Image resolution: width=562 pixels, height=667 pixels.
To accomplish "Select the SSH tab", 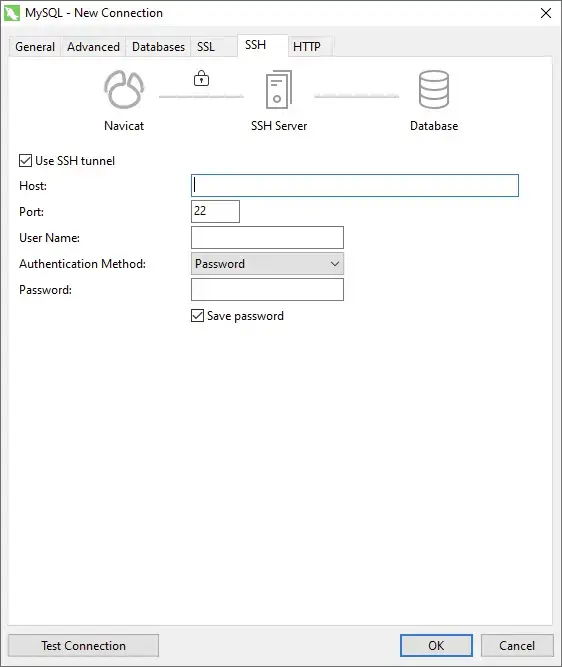I will [x=262, y=45].
